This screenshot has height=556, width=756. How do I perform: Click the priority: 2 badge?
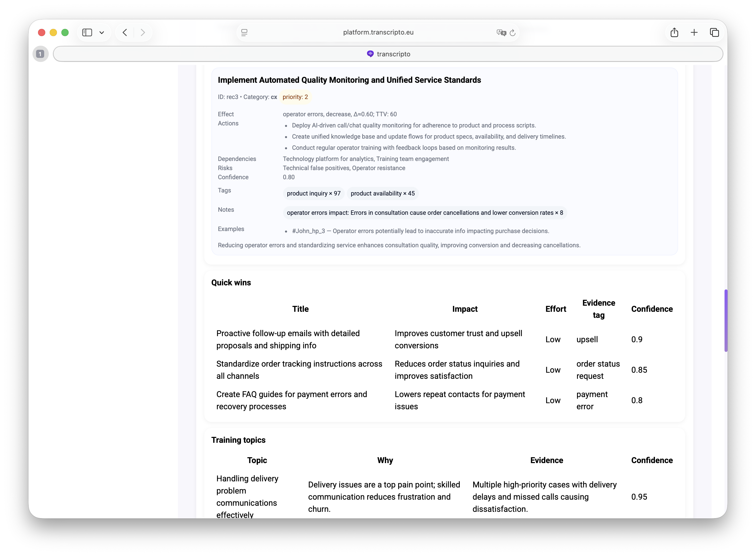[295, 97]
